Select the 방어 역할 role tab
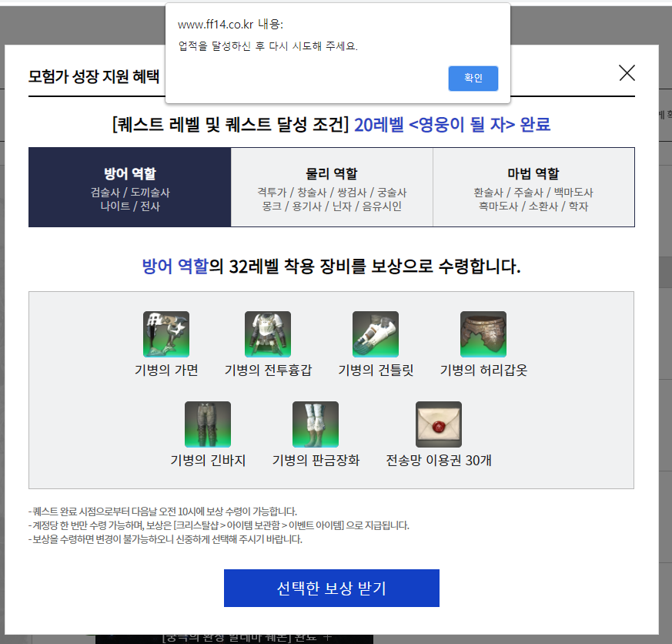This screenshot has height=644, width=672. pyautogui.click(x=130, y=187)
